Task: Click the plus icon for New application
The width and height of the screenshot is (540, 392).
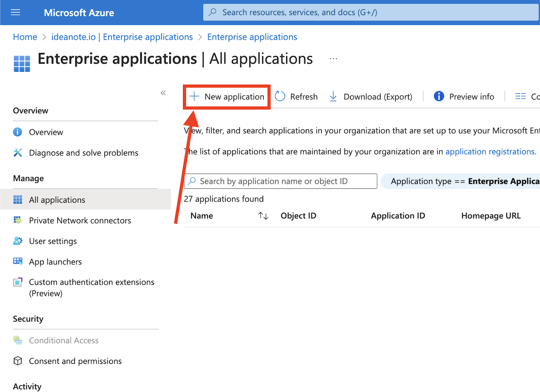Action: pyautogui.click(x=194, y=96)
